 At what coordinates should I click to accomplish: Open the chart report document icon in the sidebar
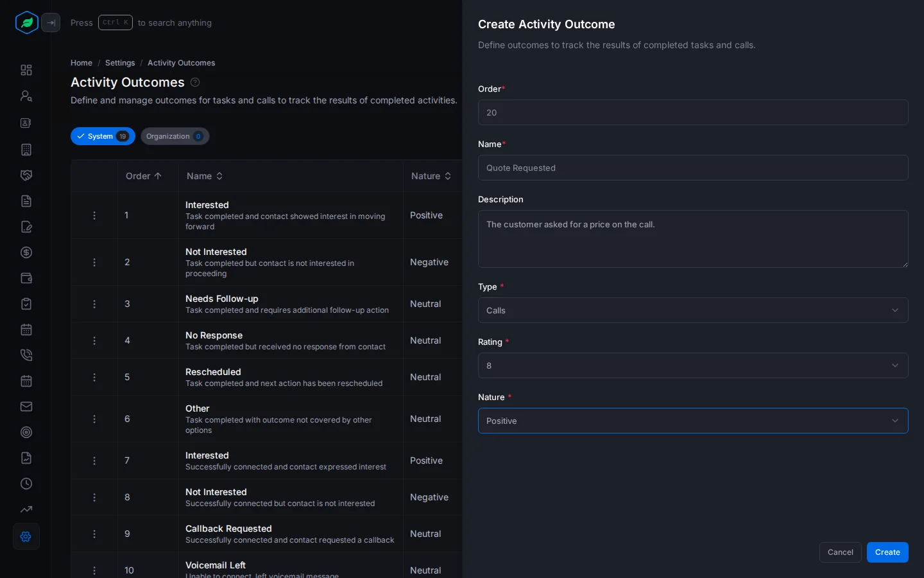26,458
